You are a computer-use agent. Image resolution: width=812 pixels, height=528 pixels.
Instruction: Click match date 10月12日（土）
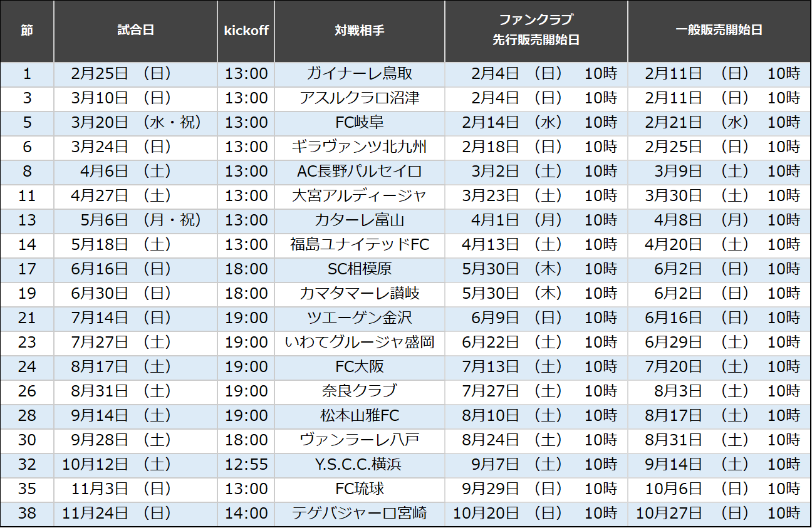pyautogui.click(x=117, y=465)
